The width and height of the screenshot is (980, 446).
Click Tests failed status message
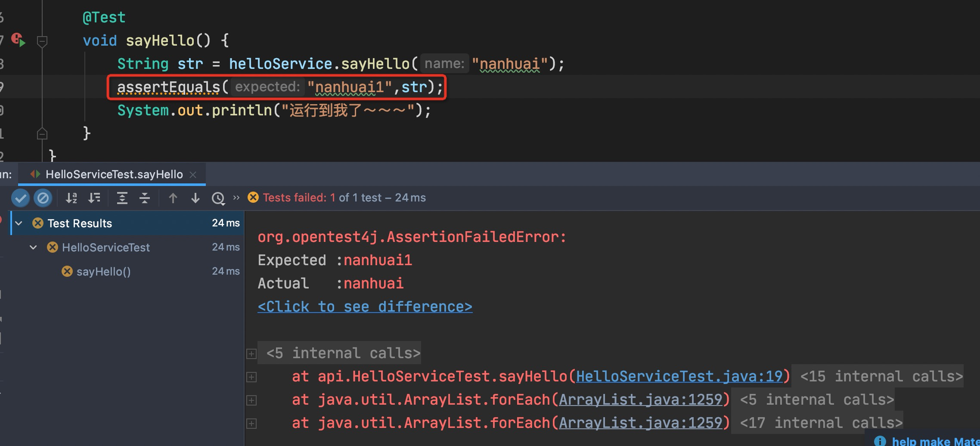point(344,198)
